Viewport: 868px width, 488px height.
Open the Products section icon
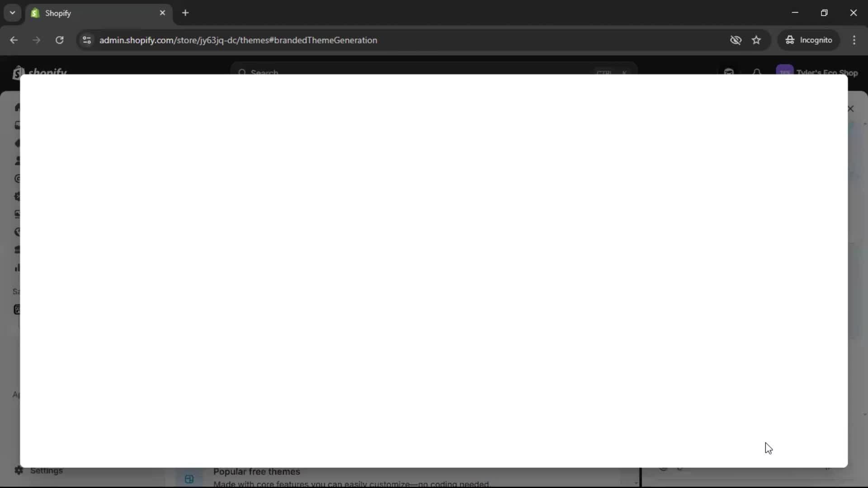(18, 144)
